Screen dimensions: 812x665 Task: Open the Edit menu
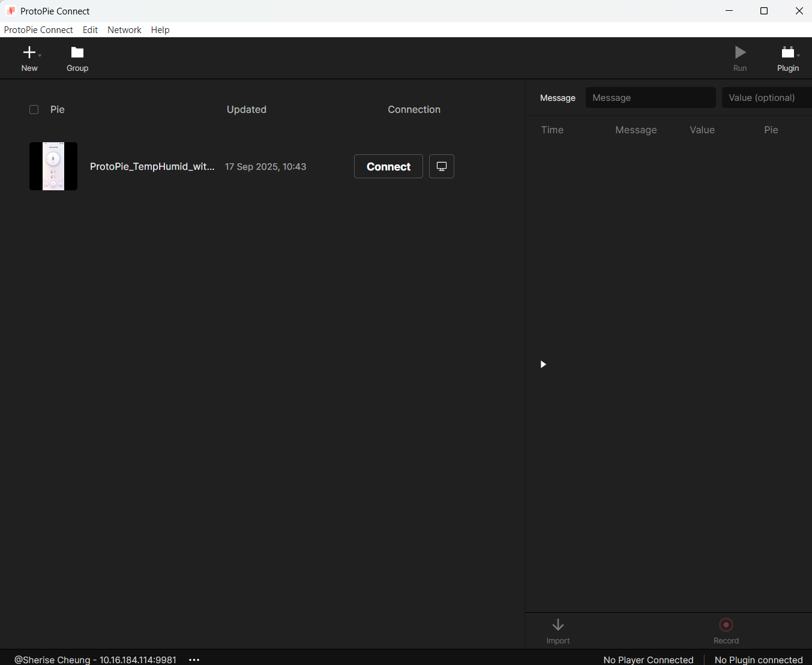tap(90, 29)
